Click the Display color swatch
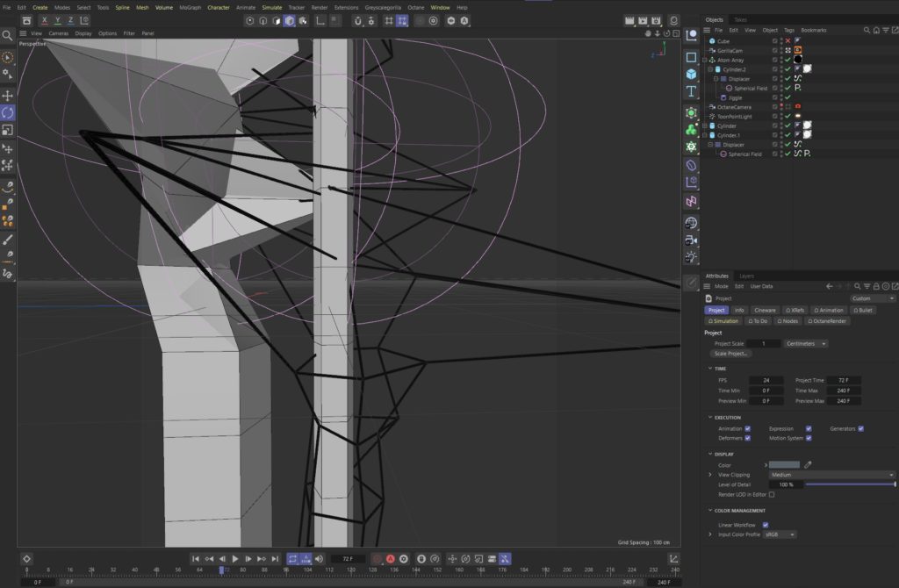899x588 pixels. click(x=784, y=464)
